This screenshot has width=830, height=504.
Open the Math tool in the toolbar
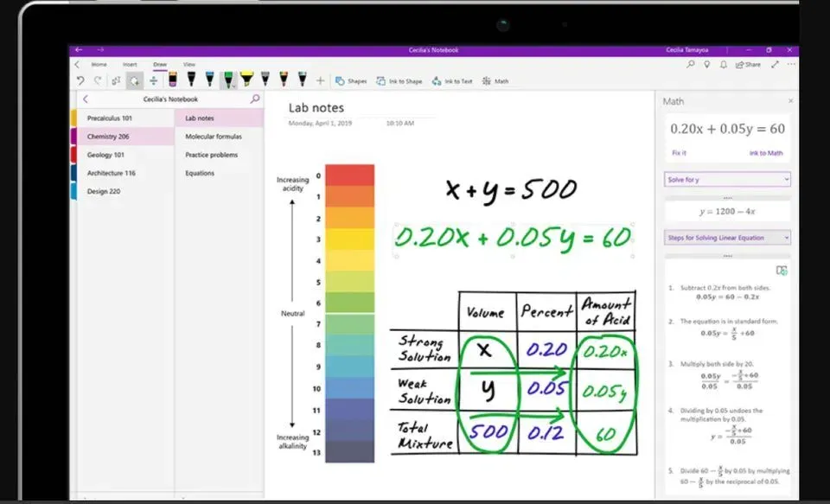[x=496, y=81]
